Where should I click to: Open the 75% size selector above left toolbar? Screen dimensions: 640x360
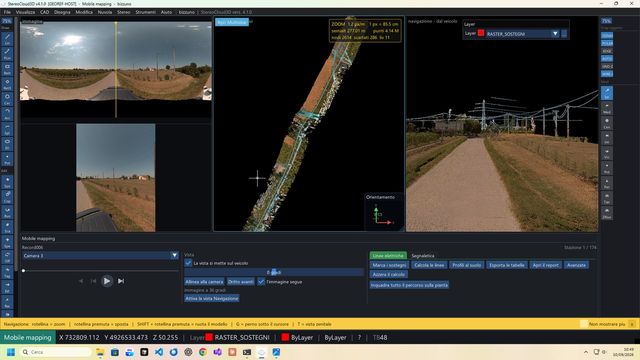(7, 21)
